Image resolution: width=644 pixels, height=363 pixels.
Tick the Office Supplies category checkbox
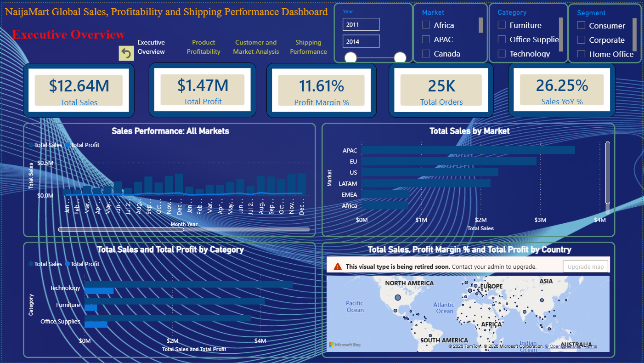pyautogui.click(x=502, y=39)
